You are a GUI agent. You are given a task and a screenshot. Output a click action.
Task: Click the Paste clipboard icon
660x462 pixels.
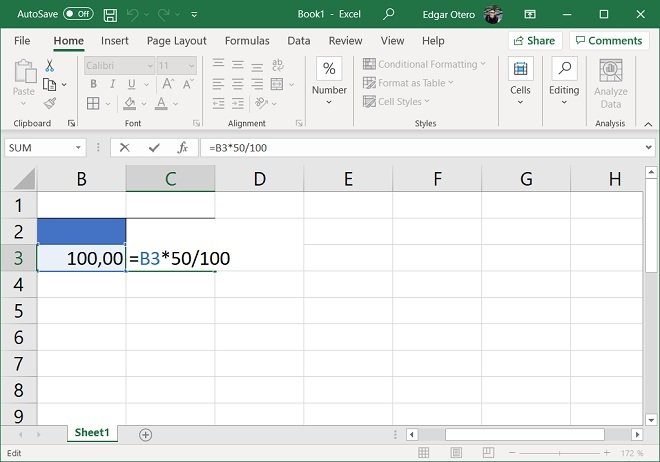(x=25, y=71)
